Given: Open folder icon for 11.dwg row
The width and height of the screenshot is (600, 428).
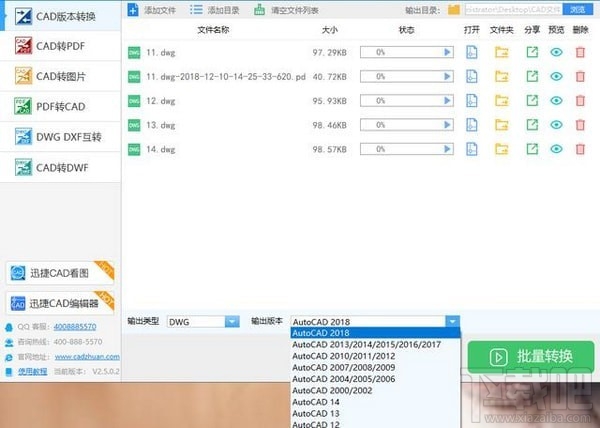Looking at the screenshot, I should 502,52.
